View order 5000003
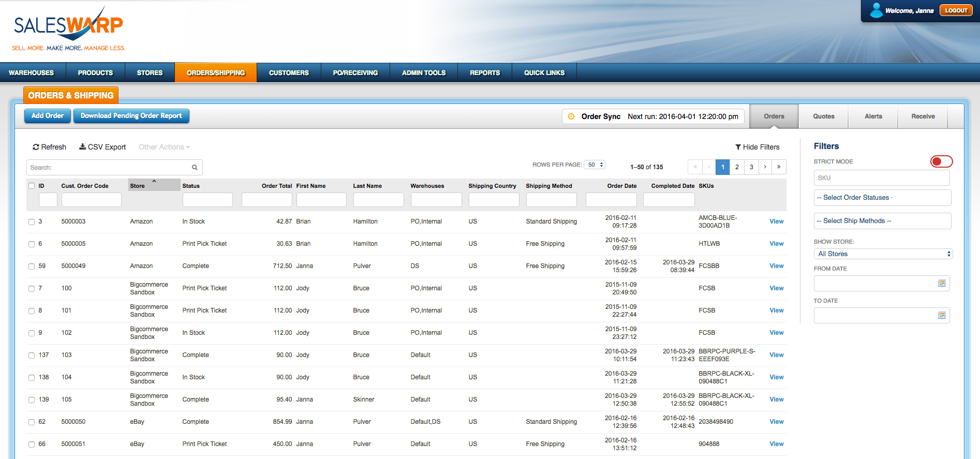Viewport: 980px width, 459px height. point(777,221)
